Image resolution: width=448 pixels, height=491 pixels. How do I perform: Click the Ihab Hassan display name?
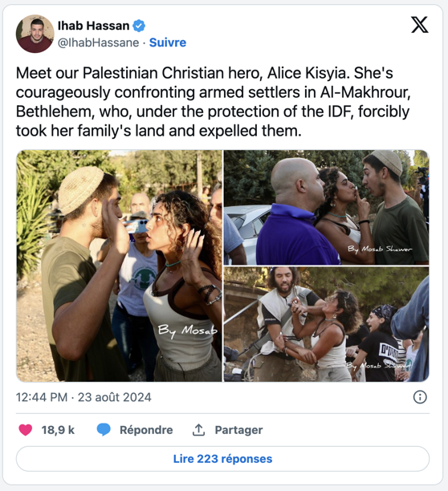93,26
